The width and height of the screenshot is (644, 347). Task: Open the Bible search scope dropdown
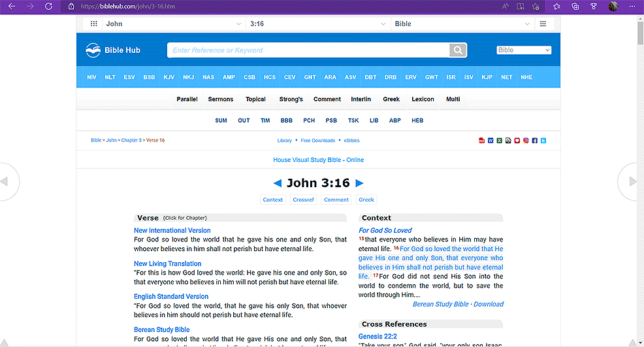tap(524, 50)
